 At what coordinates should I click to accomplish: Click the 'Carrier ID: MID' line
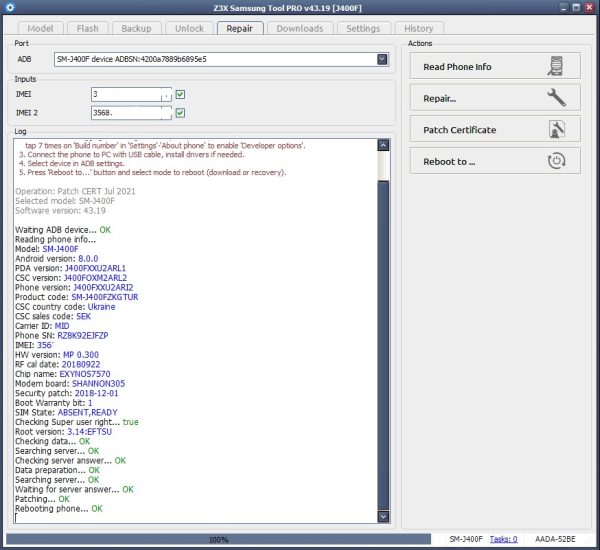point(42,326)
